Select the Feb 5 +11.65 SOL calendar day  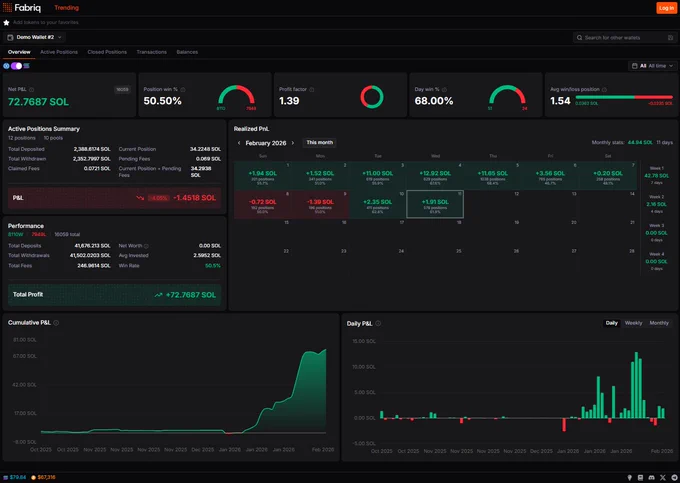tap(492, 176)
